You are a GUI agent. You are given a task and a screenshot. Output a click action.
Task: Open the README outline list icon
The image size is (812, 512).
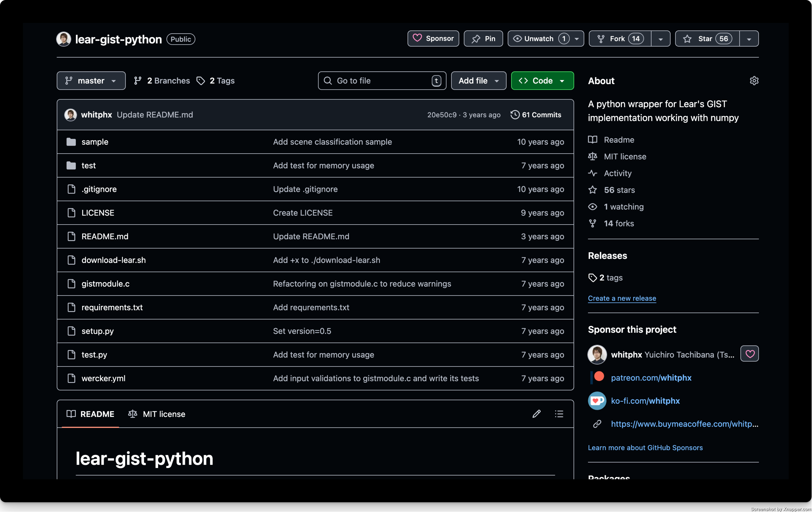coord(559,414)
